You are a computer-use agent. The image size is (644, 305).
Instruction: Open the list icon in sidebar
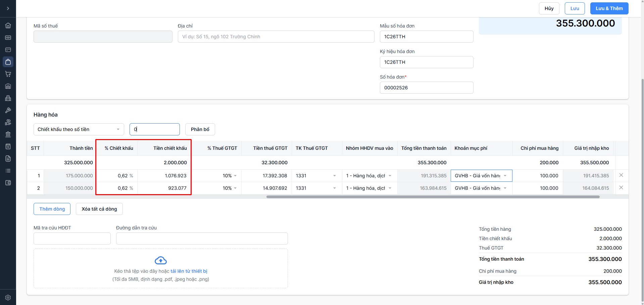8,171
